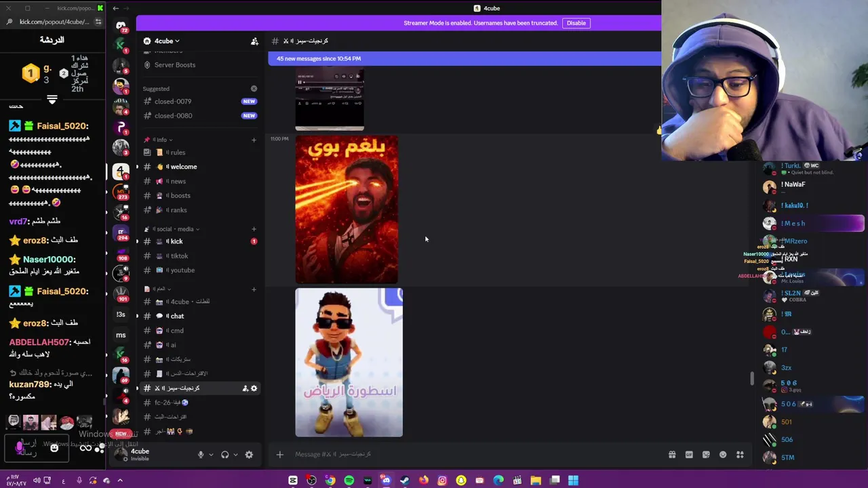Select member ! M e s h
868x488 pixels.
pyautogui.click(x=812, y=223)
